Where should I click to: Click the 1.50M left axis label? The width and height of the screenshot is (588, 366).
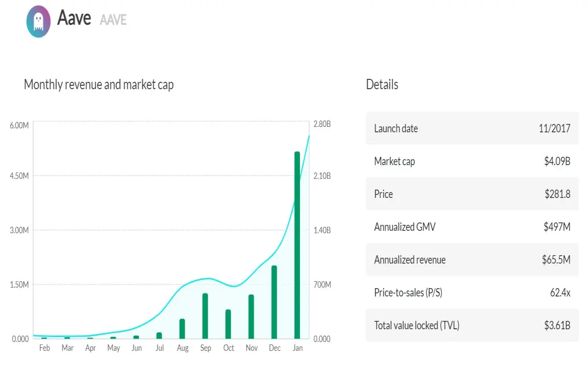coord(19,285)
